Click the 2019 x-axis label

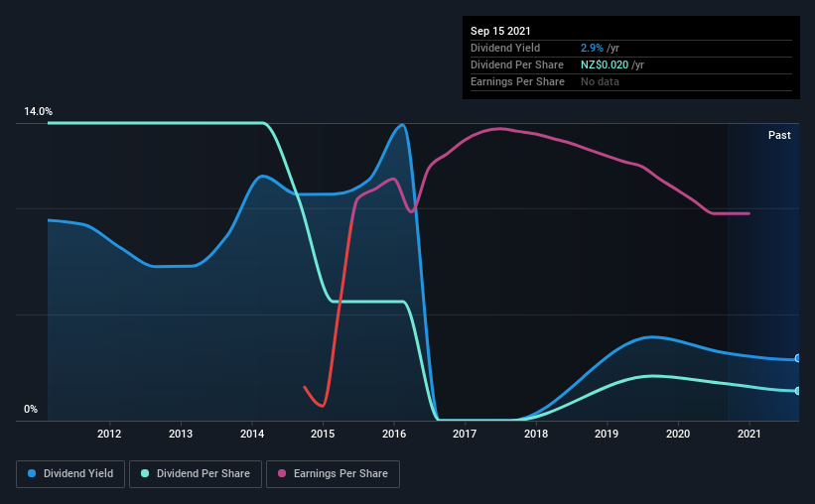607,434
